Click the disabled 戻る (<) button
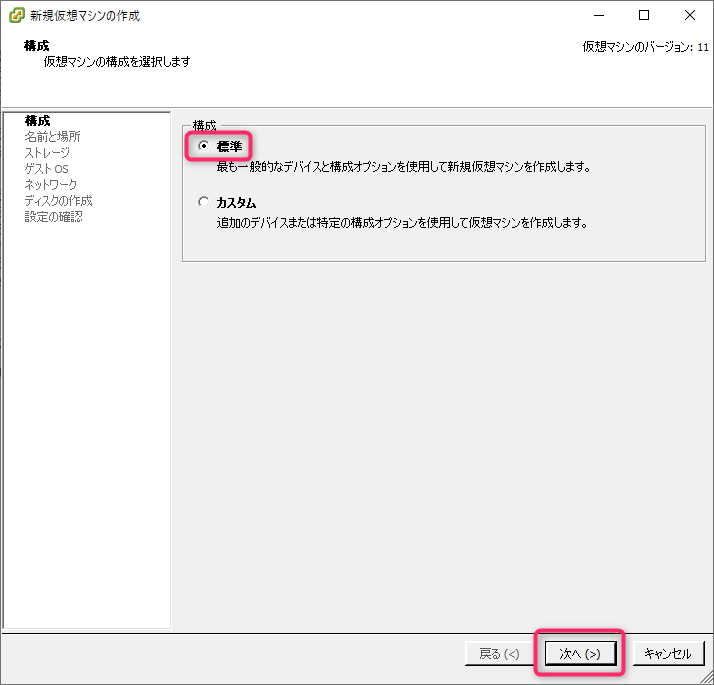Image resolution: width=714 pixels, height=685 pixels. [x=500, y=654]
